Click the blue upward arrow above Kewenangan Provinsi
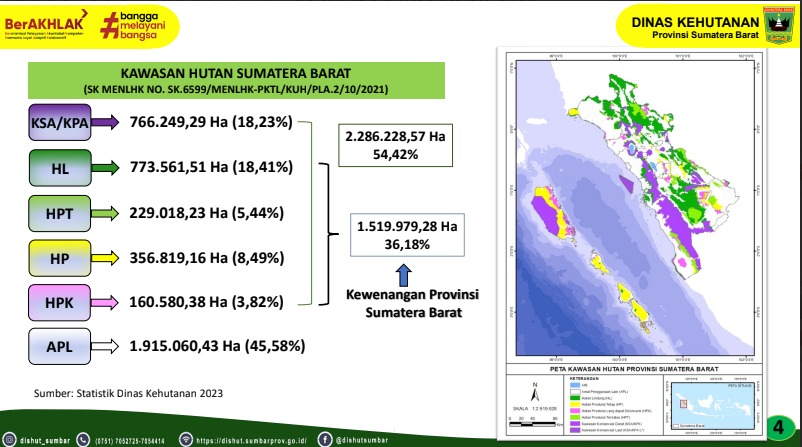Viewport: 802px width, 447px height. pos(400,274)
